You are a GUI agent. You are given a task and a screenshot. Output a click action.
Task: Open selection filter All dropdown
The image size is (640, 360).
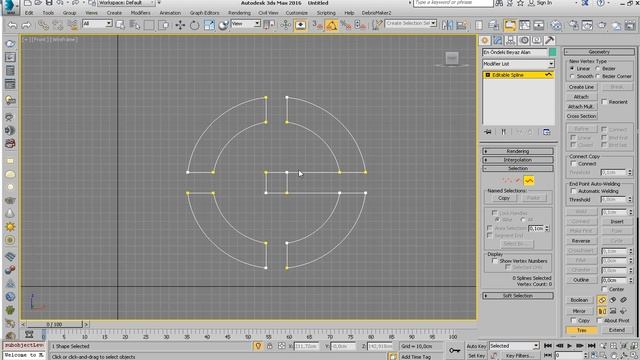97,24
